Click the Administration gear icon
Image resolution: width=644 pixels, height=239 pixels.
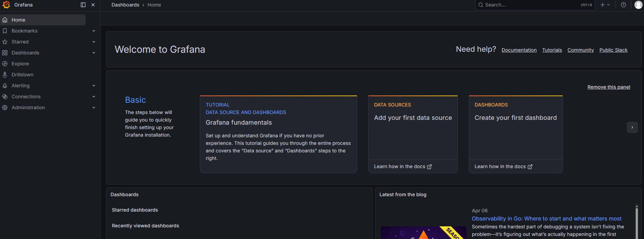tap(5, 108)
